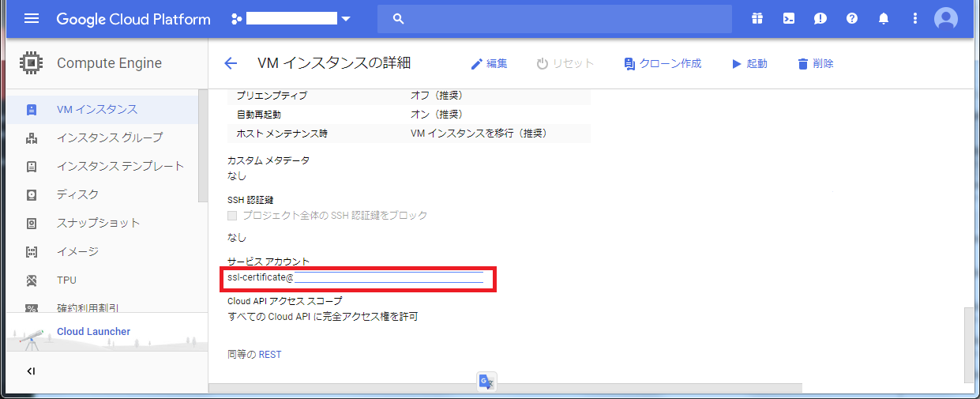Viewport: 980px width, 399px height.
Task: Click the イメージ sidebar icon
Action: [x=32, y=251]
